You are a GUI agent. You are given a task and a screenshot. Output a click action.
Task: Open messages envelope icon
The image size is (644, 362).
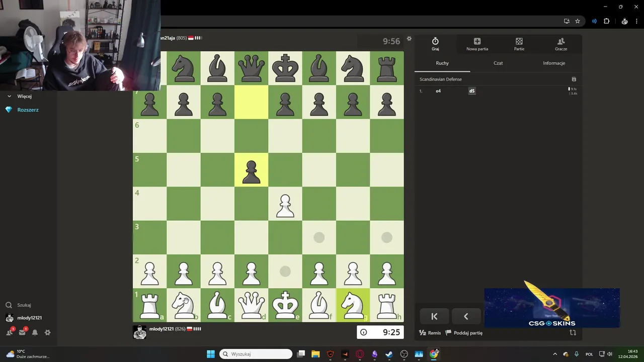(22, 332)
